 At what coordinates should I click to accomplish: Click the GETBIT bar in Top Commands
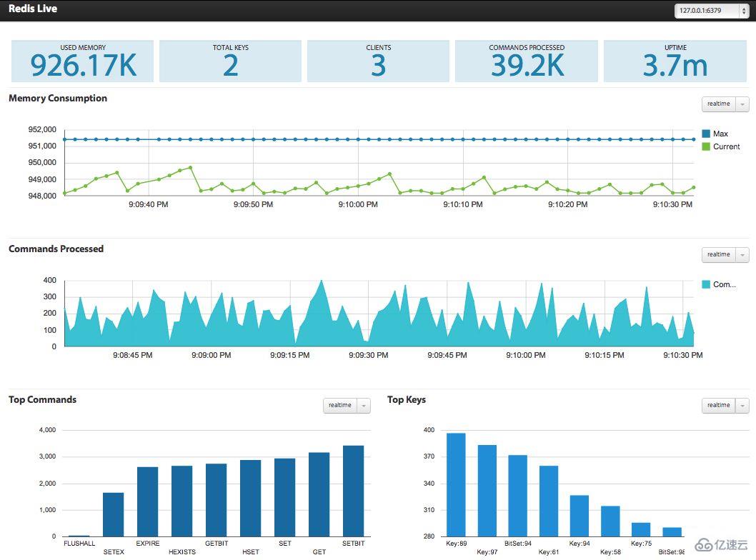click(x=216, y=500)
